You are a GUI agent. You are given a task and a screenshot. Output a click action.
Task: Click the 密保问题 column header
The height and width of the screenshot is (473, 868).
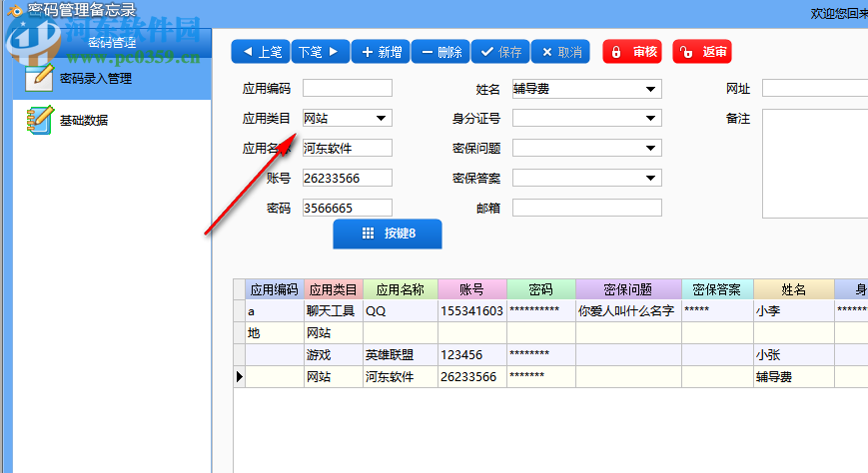(x=628, y=289)
